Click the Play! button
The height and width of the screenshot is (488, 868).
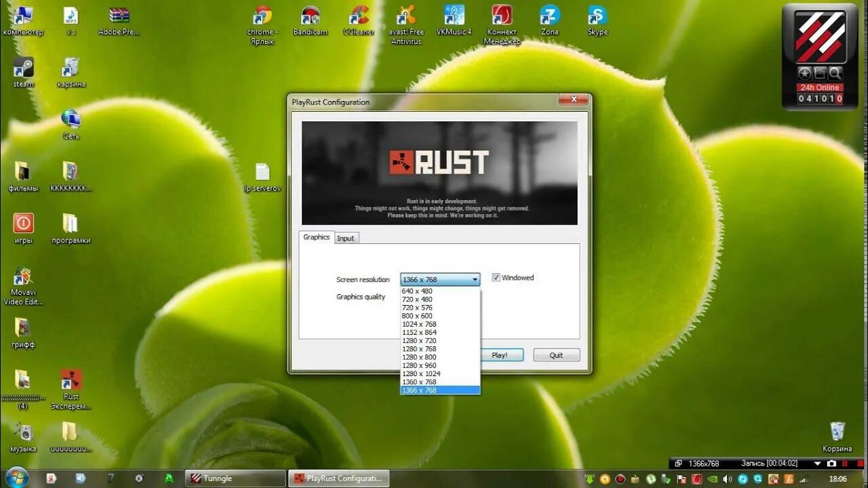tap(500, 355)
